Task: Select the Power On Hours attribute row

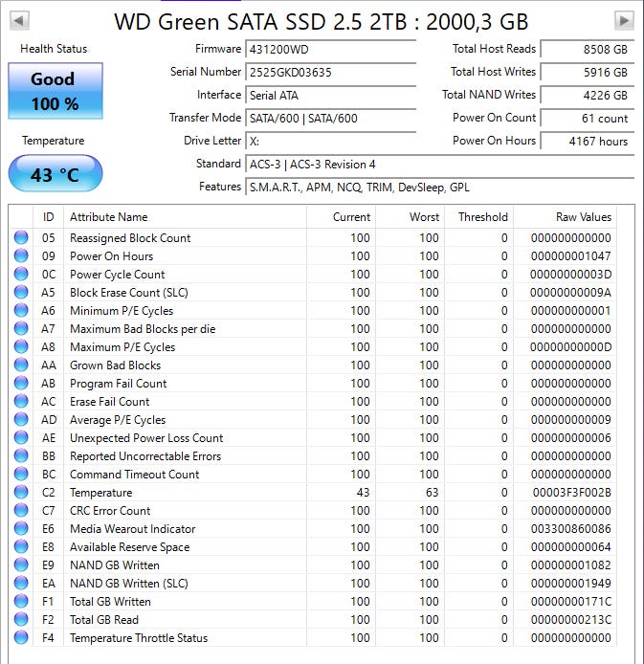Action: (316, 256)
